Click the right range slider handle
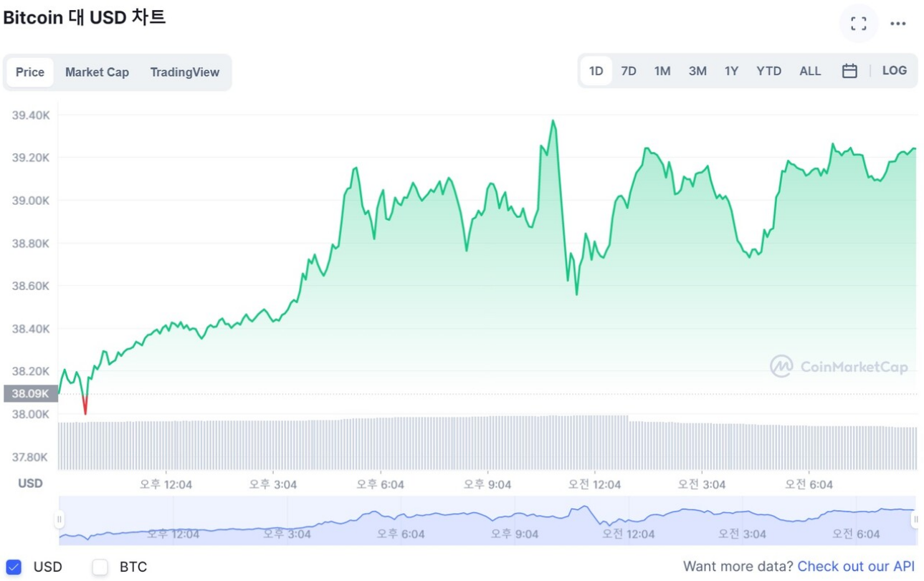Image resolution: width=924 pixels, height=581 pixels. [x=915, y=519]
